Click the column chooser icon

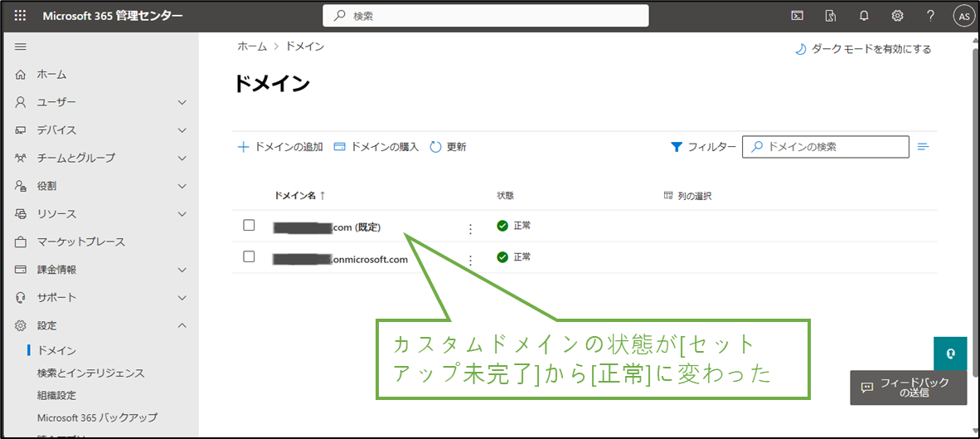coord(668,196)
